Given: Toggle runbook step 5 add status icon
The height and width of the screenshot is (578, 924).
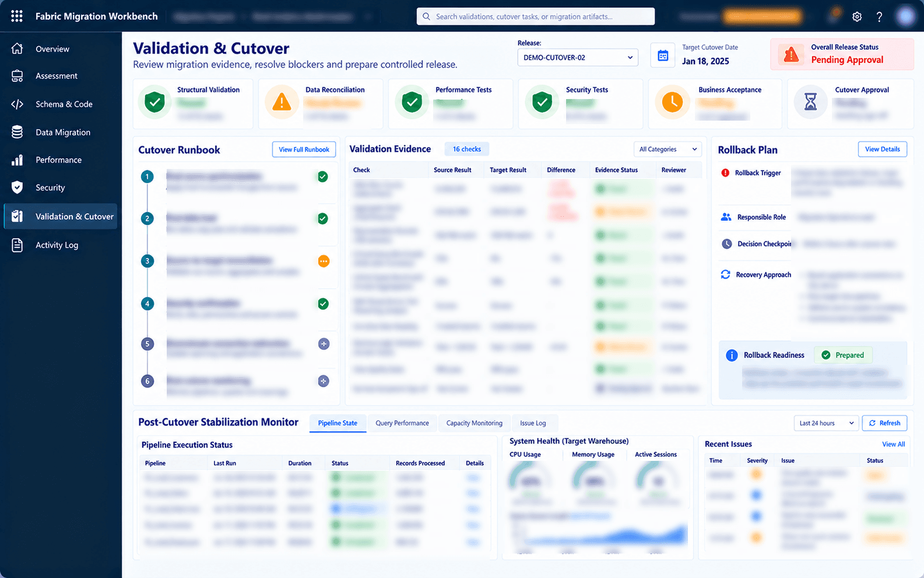Looking at the screenshot, I should coord(324,344).
